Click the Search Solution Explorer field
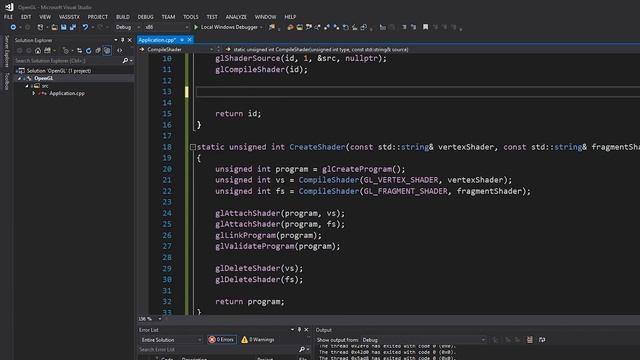The height and width of the screenshot is (360, 640). [x=68, y=61]
